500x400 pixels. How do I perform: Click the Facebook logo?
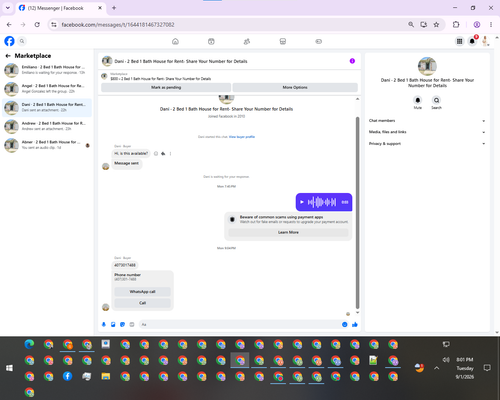[x=9, y=41]
